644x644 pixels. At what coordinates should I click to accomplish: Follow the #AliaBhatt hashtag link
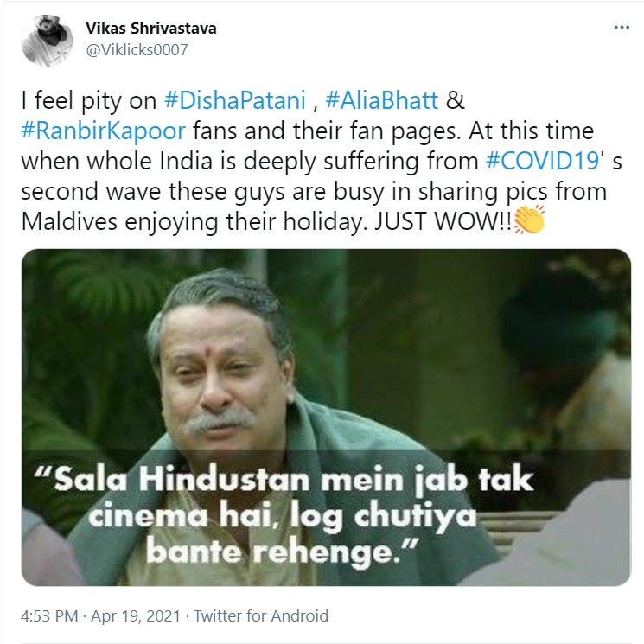382,100
